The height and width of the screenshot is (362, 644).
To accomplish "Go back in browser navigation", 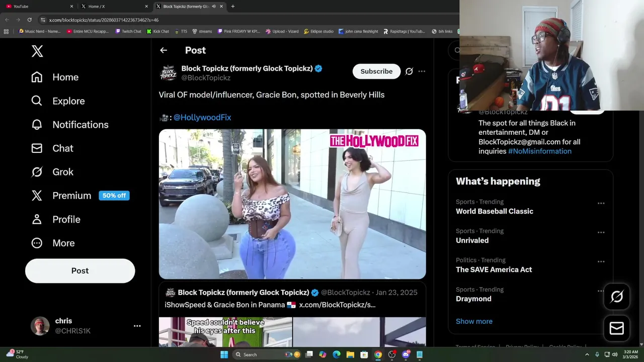I will tap(7, 20).
